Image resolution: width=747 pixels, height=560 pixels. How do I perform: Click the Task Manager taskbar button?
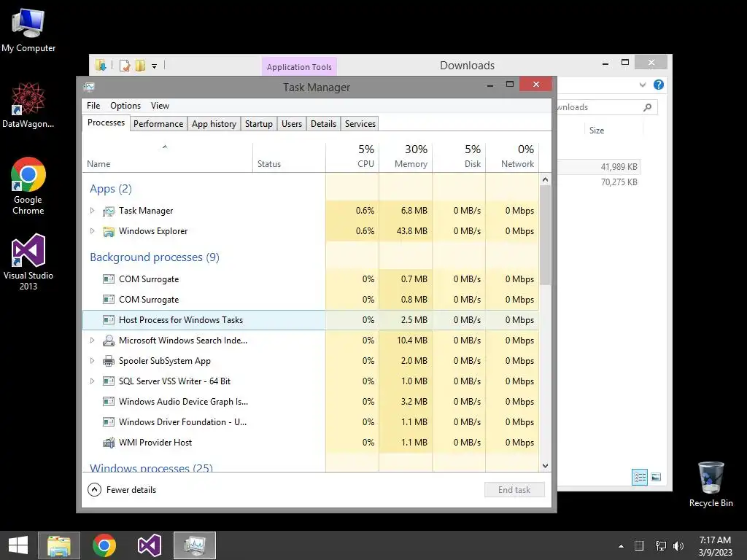coord(194,545)
